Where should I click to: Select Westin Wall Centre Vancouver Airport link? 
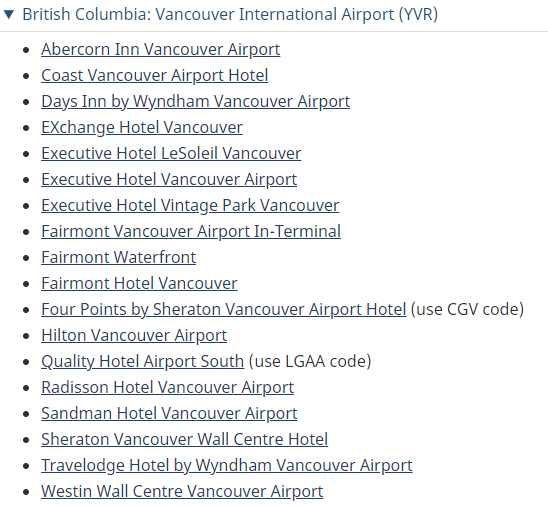click(182, 491)
